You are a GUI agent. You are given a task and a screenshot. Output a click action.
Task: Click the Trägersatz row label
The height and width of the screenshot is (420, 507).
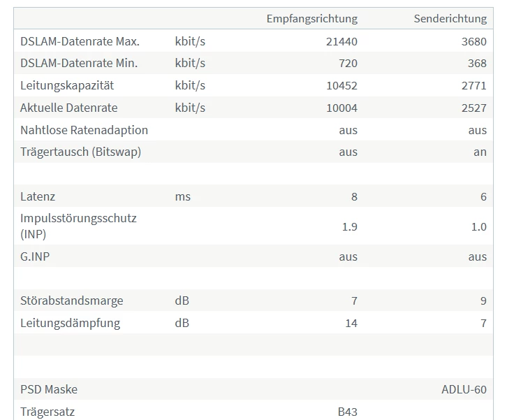[47, 412]
